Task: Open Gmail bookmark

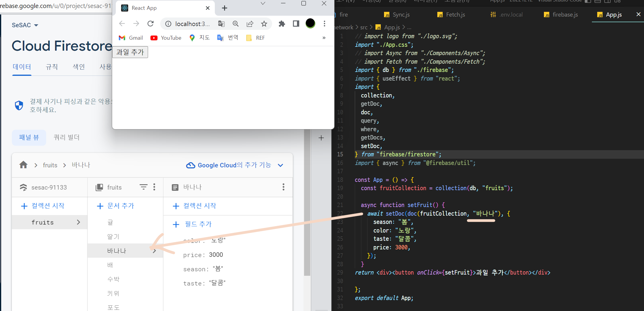Action: (x=131, y=38)
